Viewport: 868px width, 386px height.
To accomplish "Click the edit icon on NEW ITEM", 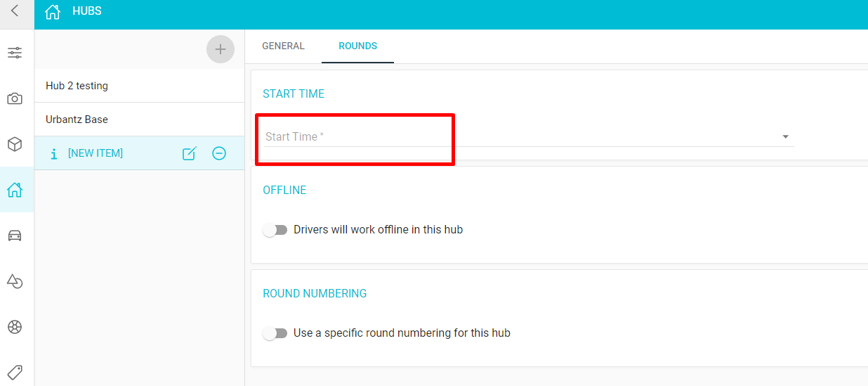I will 189,153.
